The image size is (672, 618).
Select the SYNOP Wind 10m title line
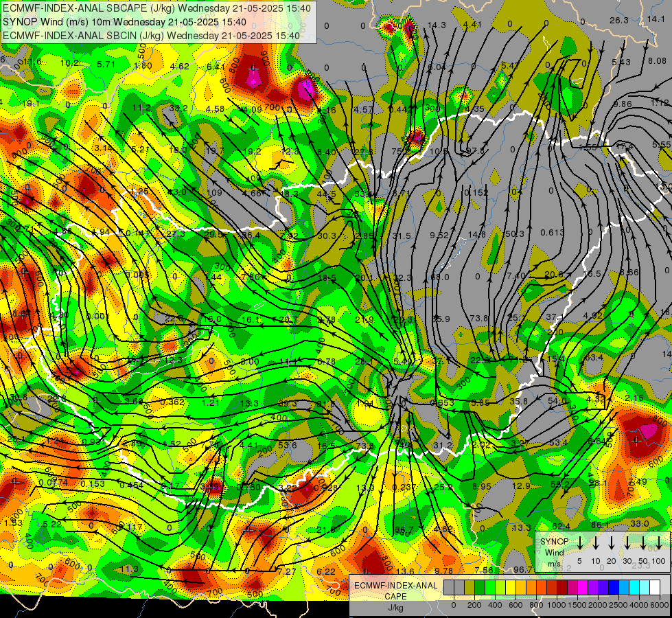(x=124, y=22)
